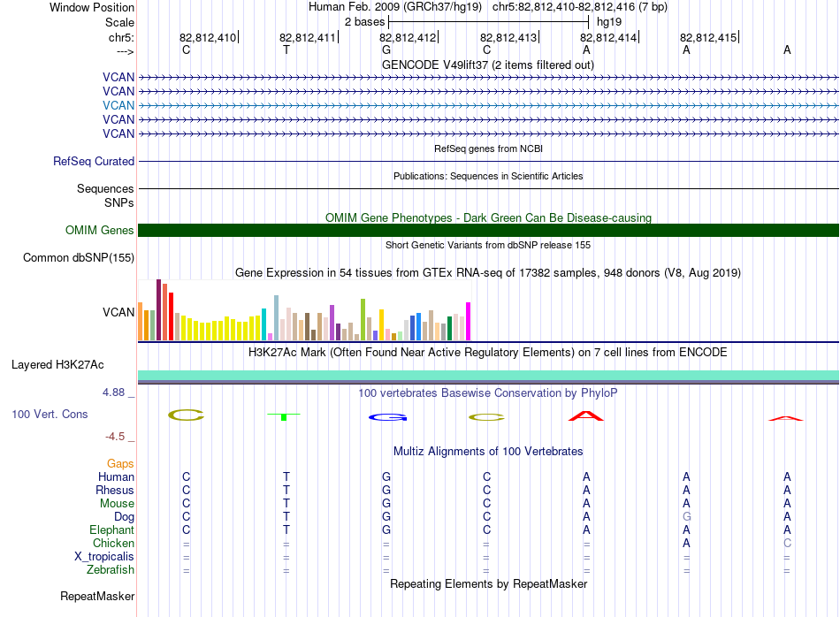
Task: Click the G base in the sequence row
Action: (386, 50)
